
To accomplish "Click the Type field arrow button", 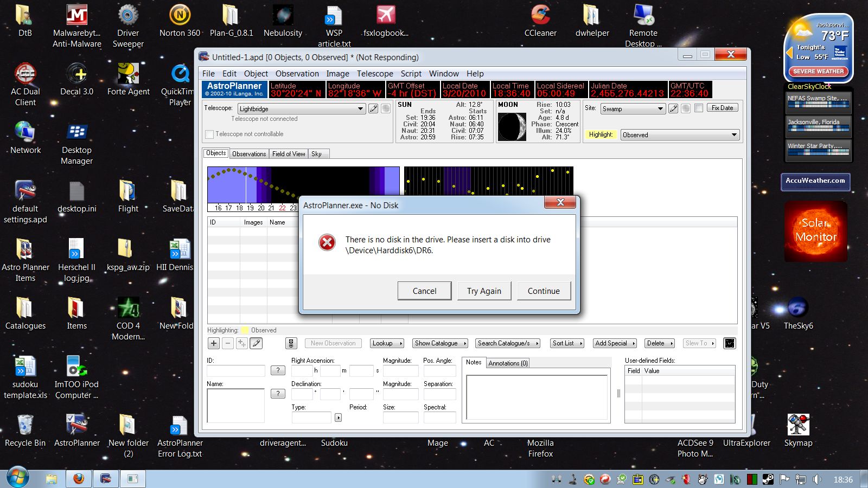I will 338,418.
